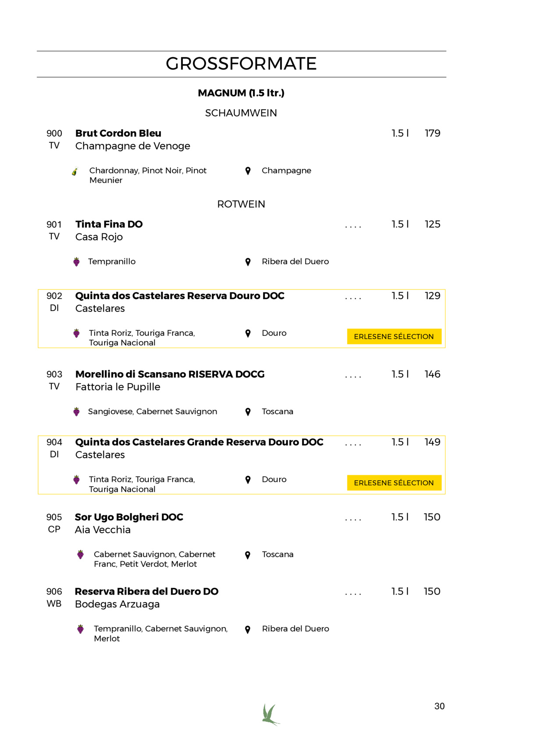The width and height of the screenshot is (534, 756).
Task: Click the grape icon under Aia Vecchia
Action: 80,555
